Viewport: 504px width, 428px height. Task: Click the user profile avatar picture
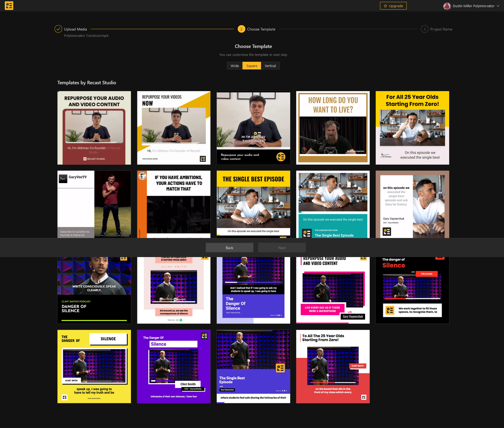pyautogui.click(x=447, y=6)
